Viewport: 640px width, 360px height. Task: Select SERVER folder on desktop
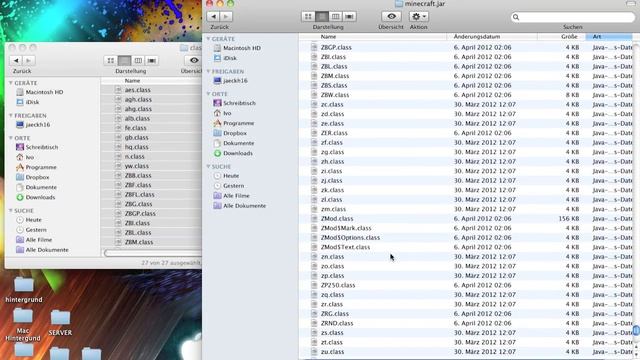[x=60, y=323]
